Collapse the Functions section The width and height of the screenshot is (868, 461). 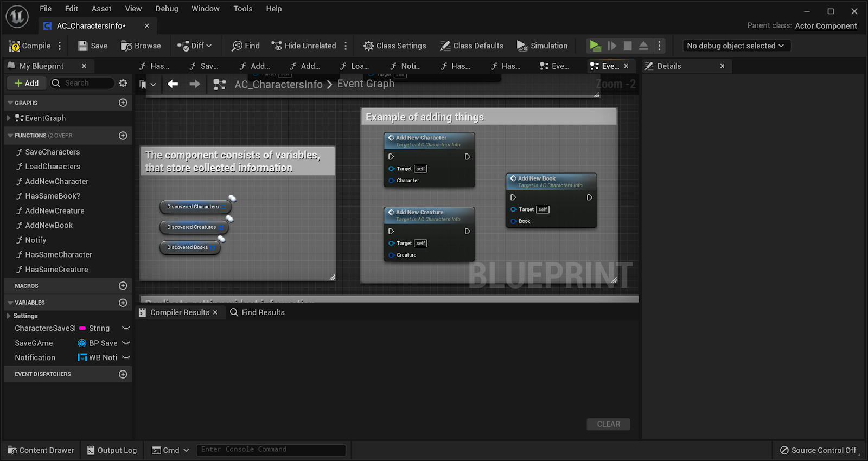pyautogui.click(x=10, y=136)
